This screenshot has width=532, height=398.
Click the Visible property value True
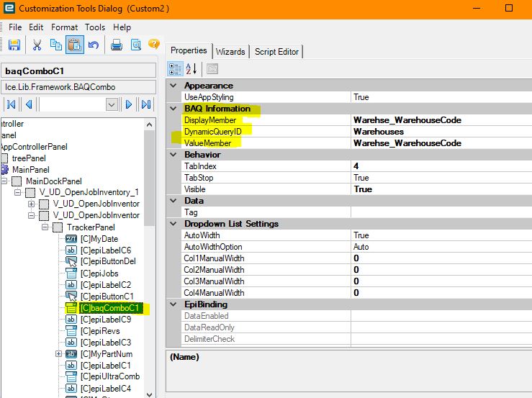[363, 189]
